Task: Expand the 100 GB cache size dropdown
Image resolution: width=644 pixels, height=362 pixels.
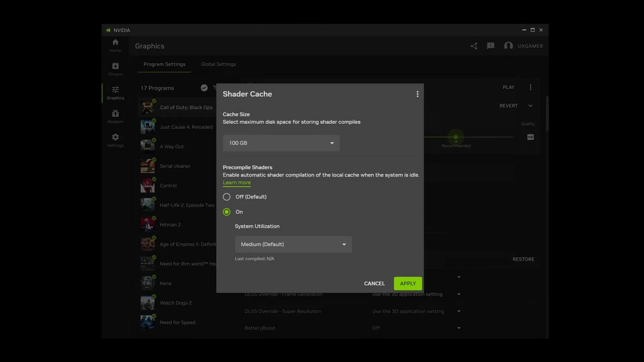Action: (x=281, y=143)
